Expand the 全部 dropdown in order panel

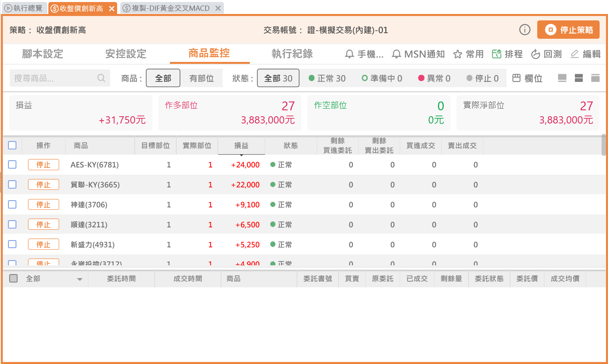point(80,279)
